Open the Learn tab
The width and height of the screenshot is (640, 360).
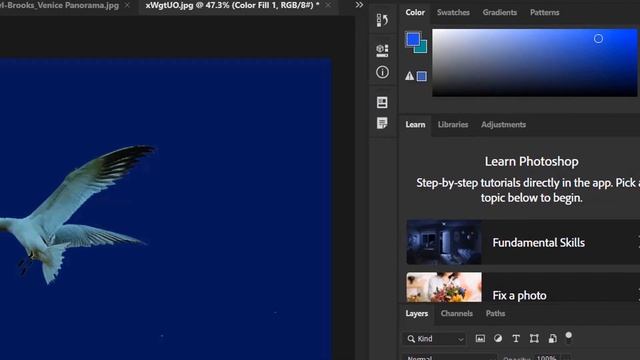415,124
